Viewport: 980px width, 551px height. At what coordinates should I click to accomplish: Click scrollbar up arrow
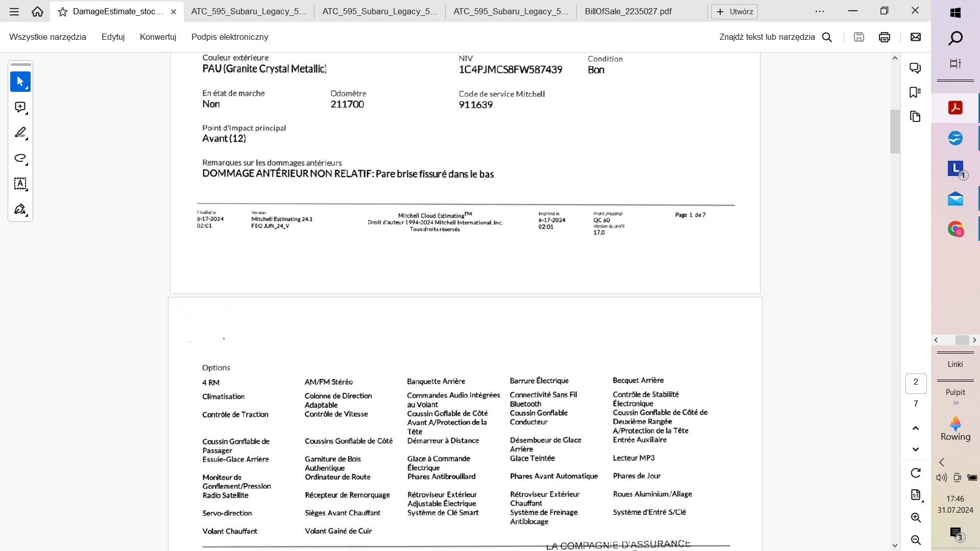coord(895,58)
